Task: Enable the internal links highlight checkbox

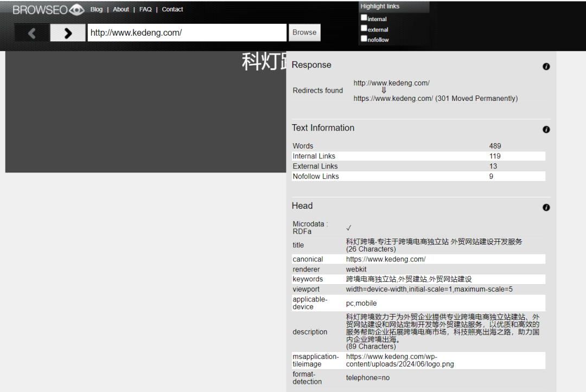Action: [x=364, y=18]
